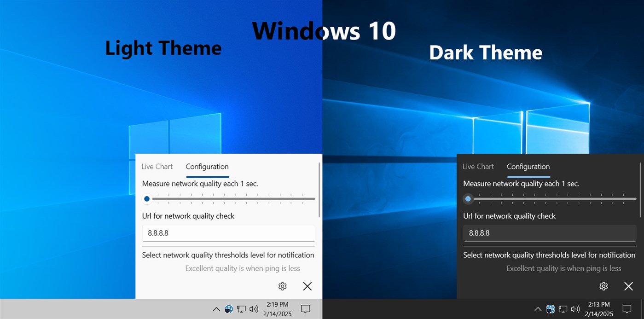This screenshot has height=319, width=644.
Task: Expand hidden tray icons on the dark taskbar
Action: (538, 309)
